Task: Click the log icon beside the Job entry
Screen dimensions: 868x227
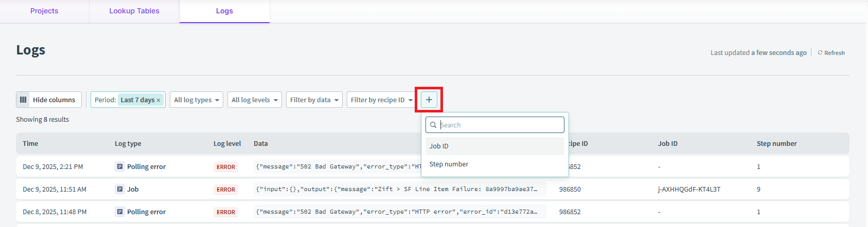Action: (120, 189)
